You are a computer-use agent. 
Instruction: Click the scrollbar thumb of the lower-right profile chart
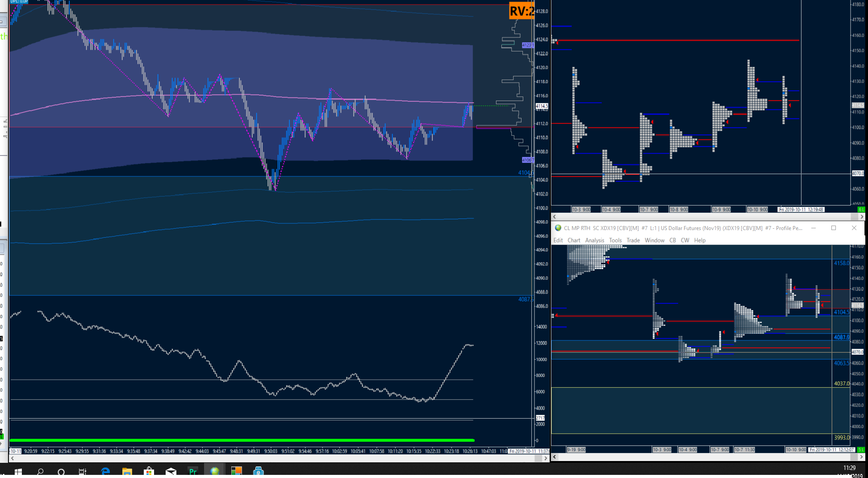(855, 457)
